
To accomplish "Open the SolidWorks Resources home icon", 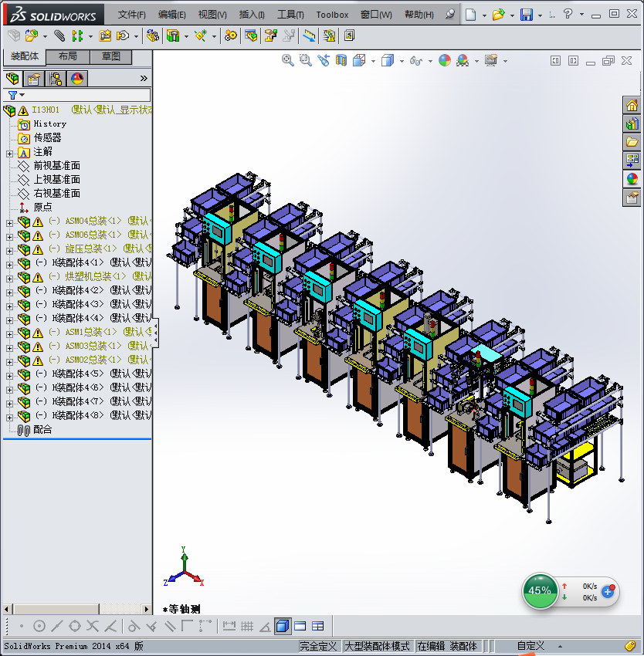I will tap(632, 105).
